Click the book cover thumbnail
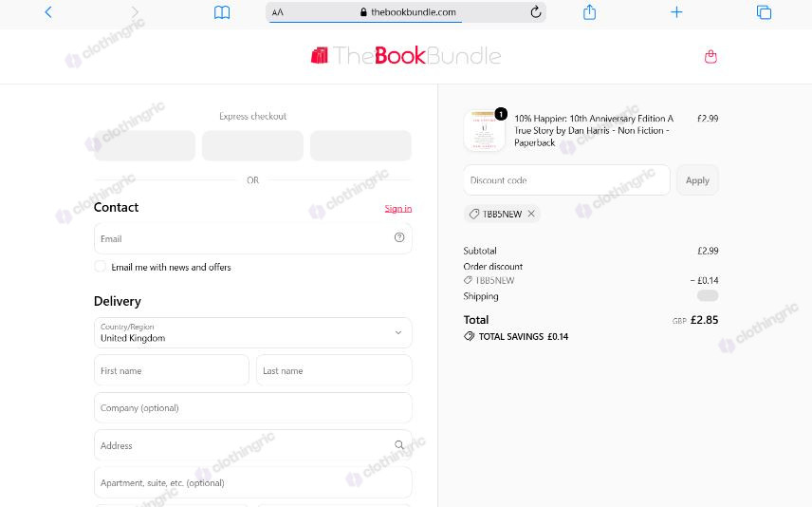 pyautogui.click(x=484, y=131)
